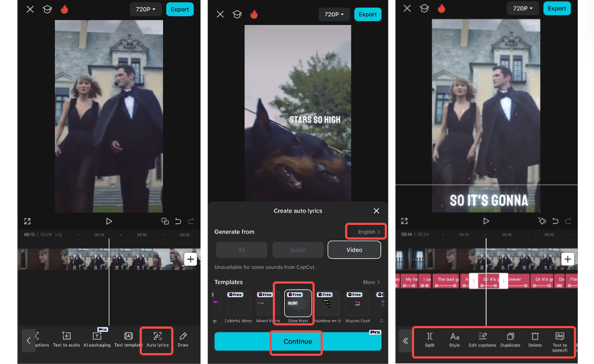Select Audio as lyrics source
594x364 pixels.
tap(298, 250)
